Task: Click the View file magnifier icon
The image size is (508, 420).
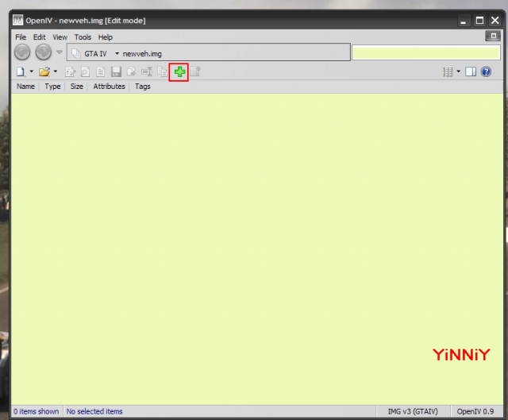Action: click(85, 71)
